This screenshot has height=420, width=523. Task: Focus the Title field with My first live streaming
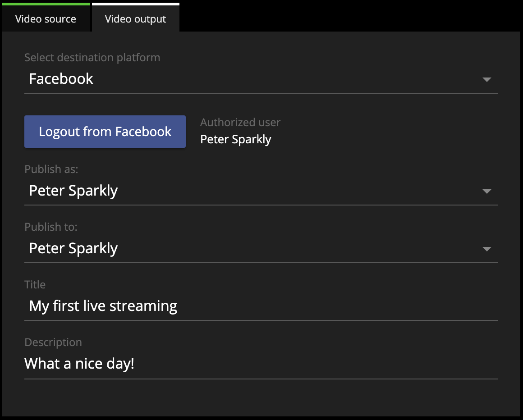[103, 306]
